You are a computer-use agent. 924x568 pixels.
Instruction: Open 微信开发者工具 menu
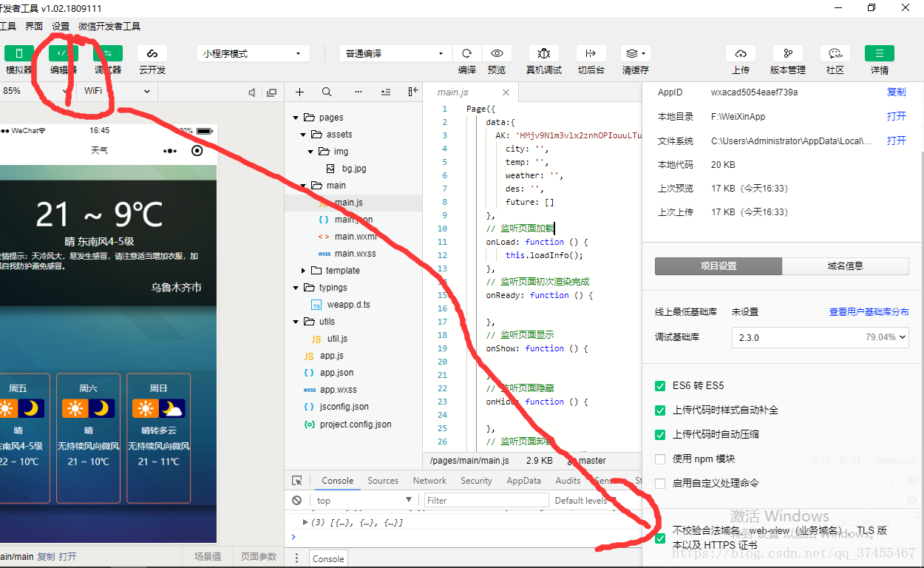coord(109,26)
